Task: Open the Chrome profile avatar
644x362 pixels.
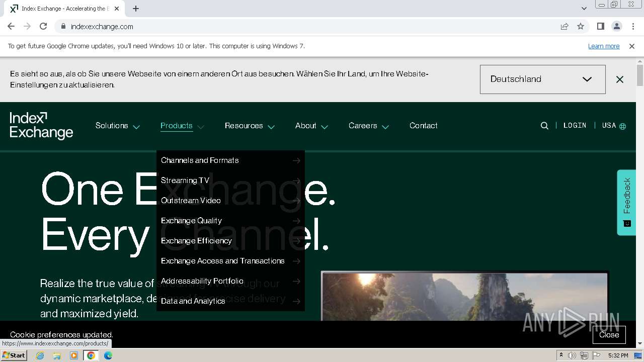Action: (616, 26)
